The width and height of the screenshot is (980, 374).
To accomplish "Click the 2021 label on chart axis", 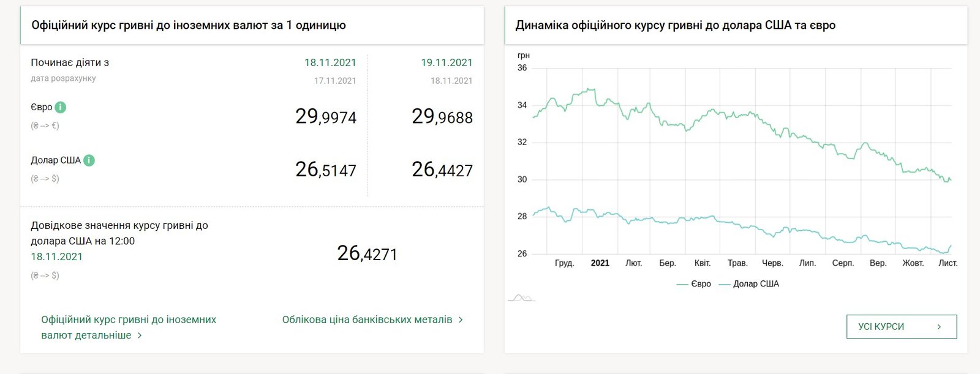I will pyautogui.click(x=600, y=263).
